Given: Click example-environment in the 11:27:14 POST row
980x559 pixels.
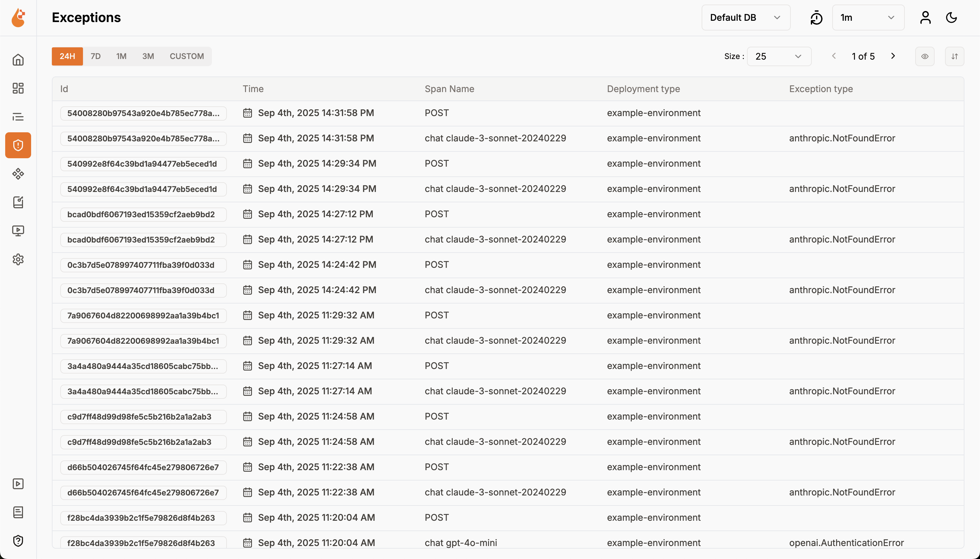Looking at the screenshot, I should click(653, 366).
